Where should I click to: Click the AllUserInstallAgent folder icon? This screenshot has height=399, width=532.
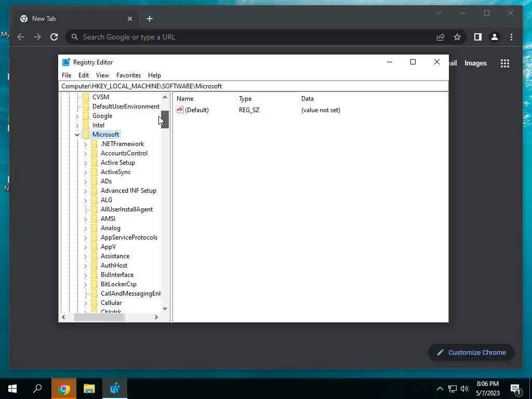95,209
